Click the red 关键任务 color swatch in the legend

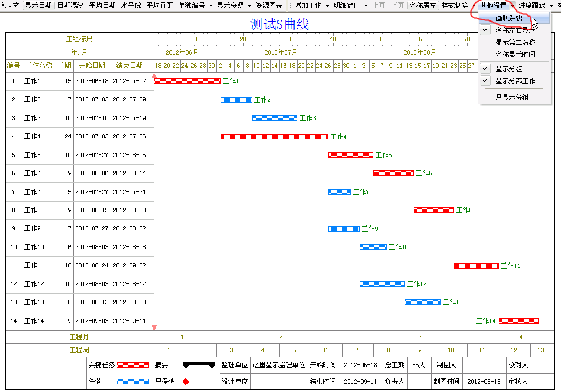(133, 365)
